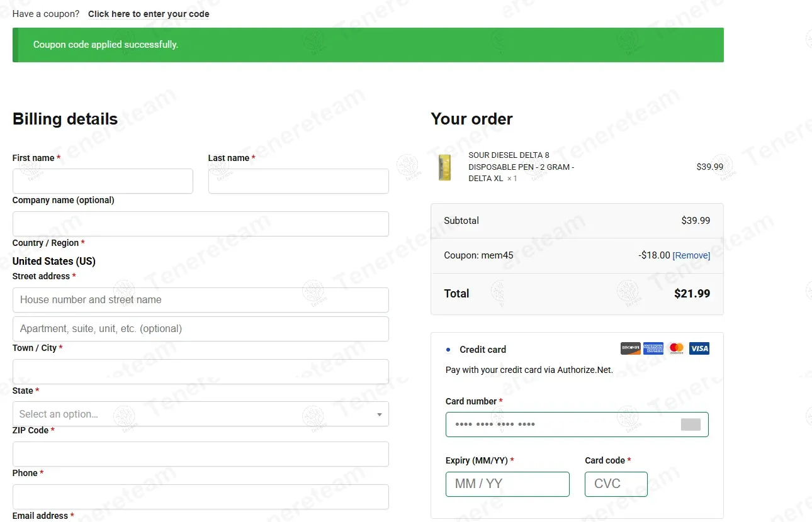Click the card type icon in card number field

(691, 425)
